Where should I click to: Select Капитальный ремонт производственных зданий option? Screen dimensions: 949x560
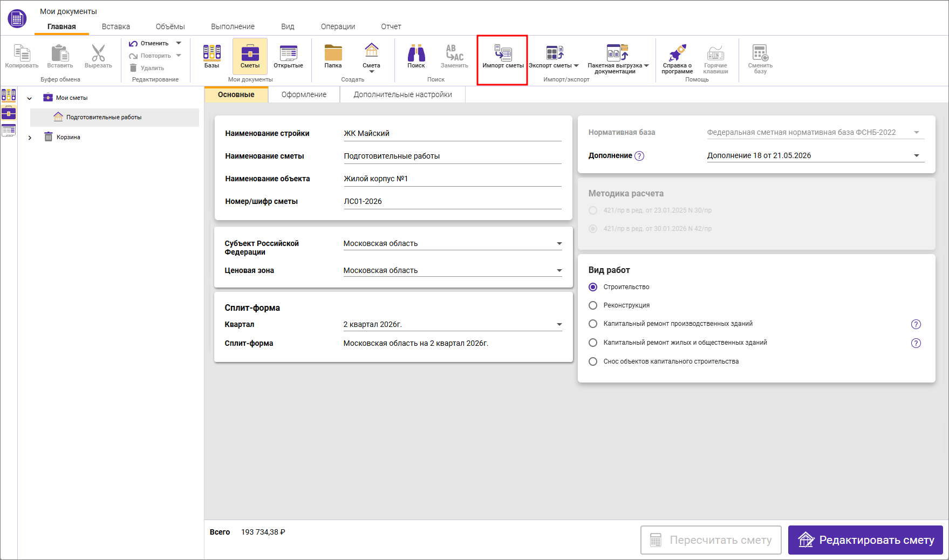[593, 324]
